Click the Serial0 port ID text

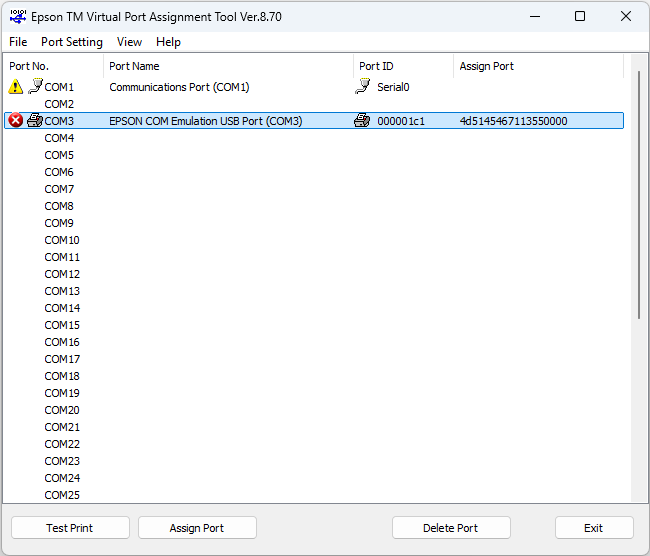click(393, 87)
